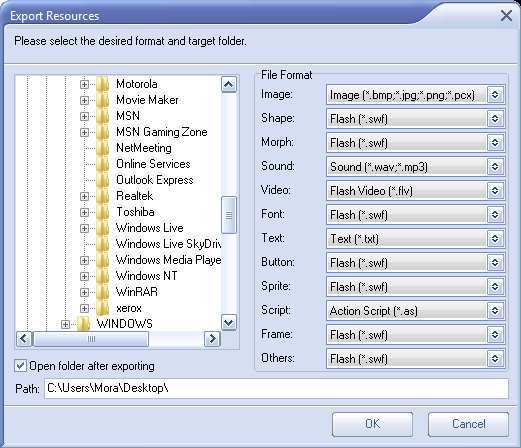Click the Motorola folder icon
The width and height of the screenshot is (521, 448).
pyautogui.click(x=102, y=84)
